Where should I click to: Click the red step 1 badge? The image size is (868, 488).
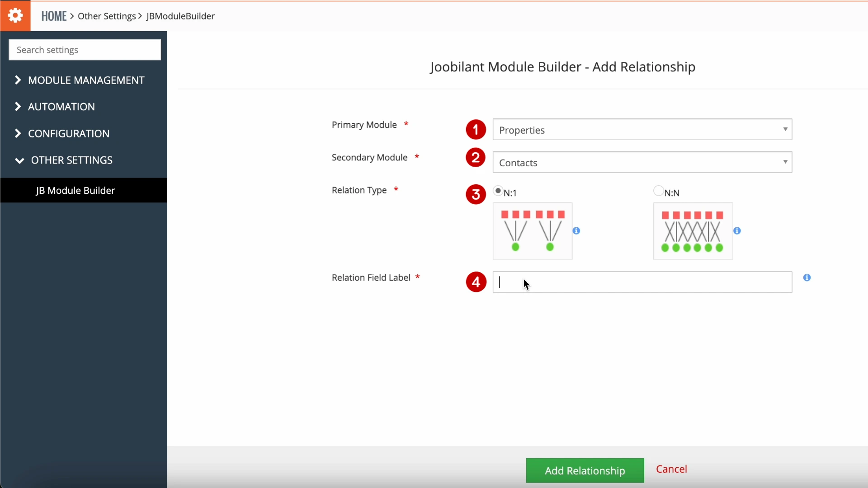[x=476, y=130]
